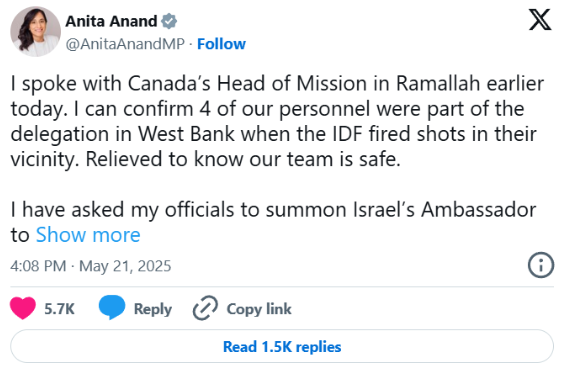Follow the AnitaAnandMP account
The image size is (565, 369).
point(221,44)
